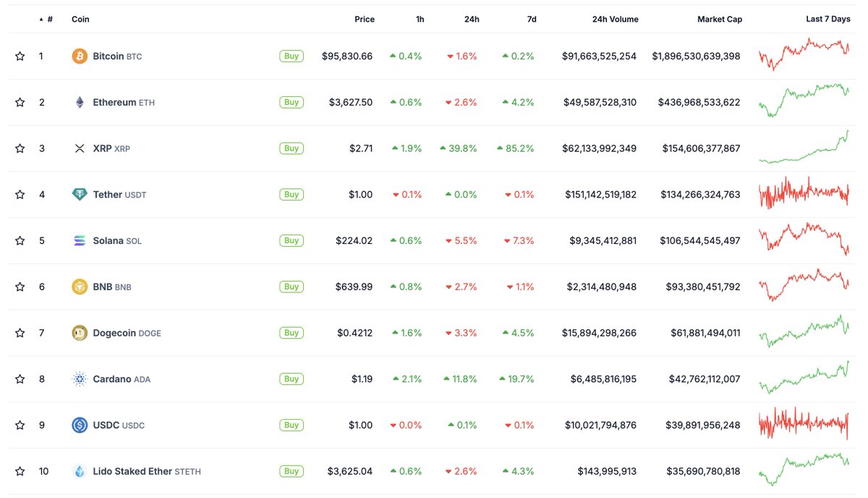Viewport: 868px width, 498px height.
Task: Sort by the 24h Volume header
Action: pyautogui.click(x=615, y=20)
